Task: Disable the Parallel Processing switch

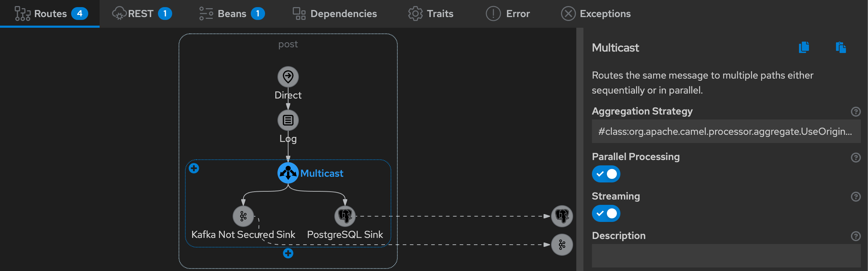Action: [x=606, y=174]
